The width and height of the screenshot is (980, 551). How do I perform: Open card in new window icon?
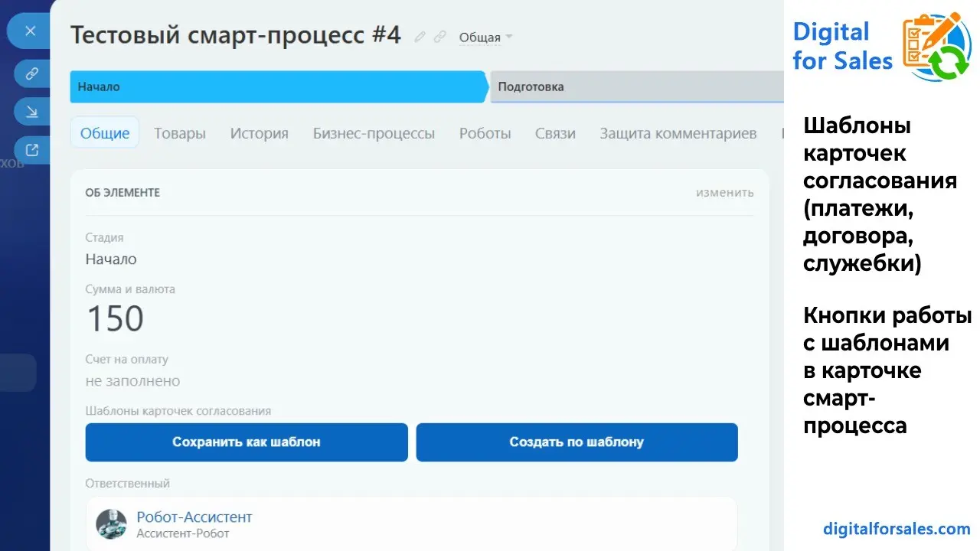[x=32, y=150]
